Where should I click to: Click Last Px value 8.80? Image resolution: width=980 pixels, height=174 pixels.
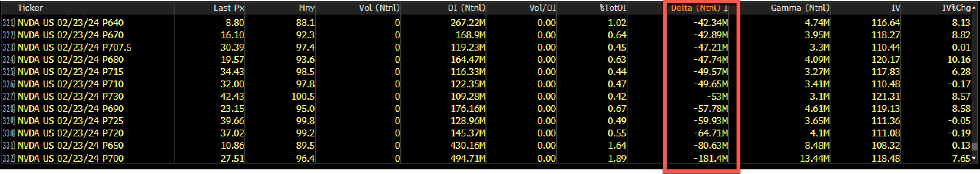point(235,23)
